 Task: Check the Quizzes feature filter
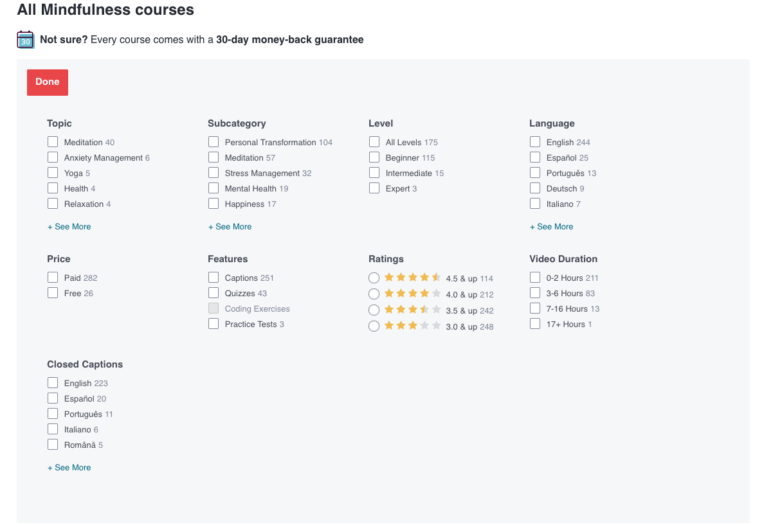[213, 292]
